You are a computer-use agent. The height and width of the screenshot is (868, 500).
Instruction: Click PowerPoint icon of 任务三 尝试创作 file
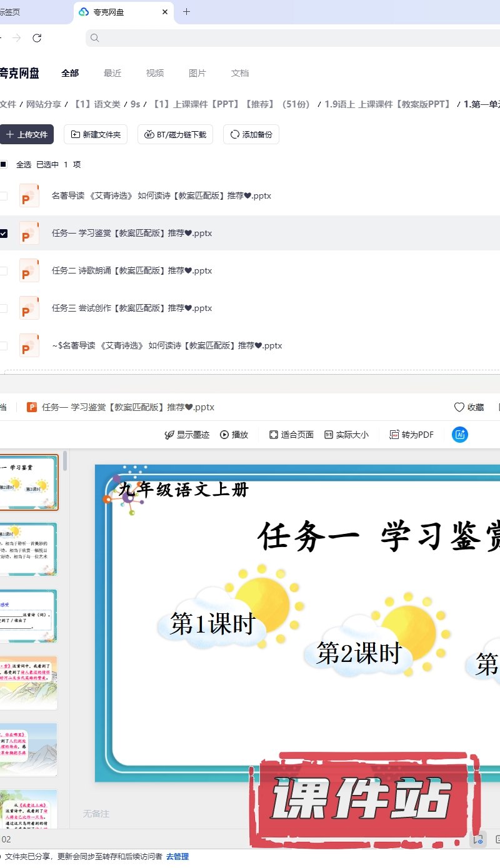click(x=29, y=308)
